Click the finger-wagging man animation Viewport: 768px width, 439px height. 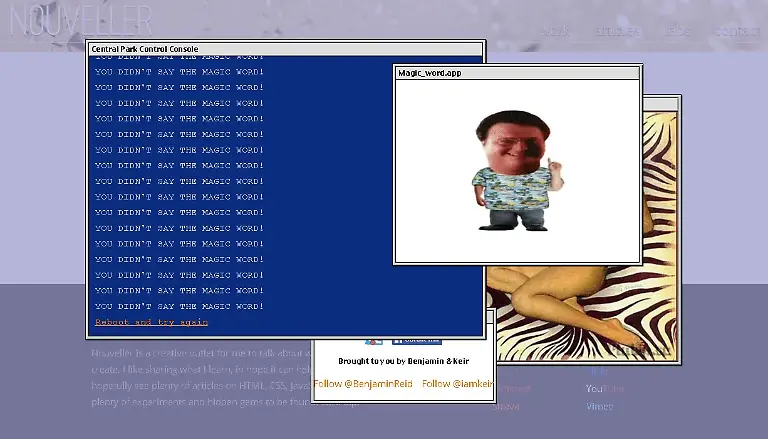514,169
